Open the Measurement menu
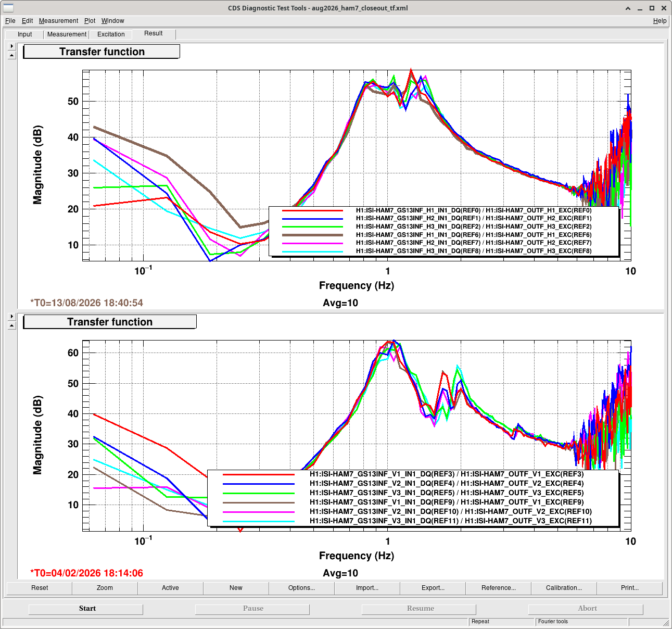 tap(58, 21)
